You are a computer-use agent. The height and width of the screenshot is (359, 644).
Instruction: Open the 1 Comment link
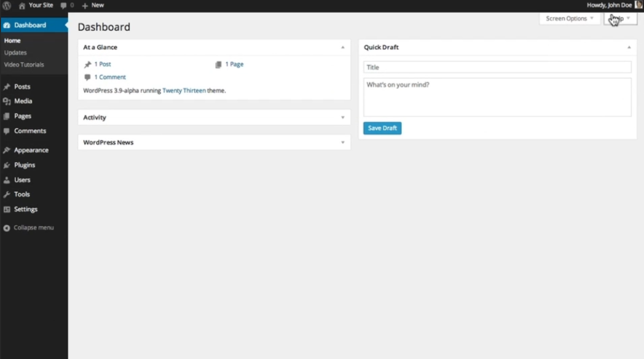(x=110, y=77)
